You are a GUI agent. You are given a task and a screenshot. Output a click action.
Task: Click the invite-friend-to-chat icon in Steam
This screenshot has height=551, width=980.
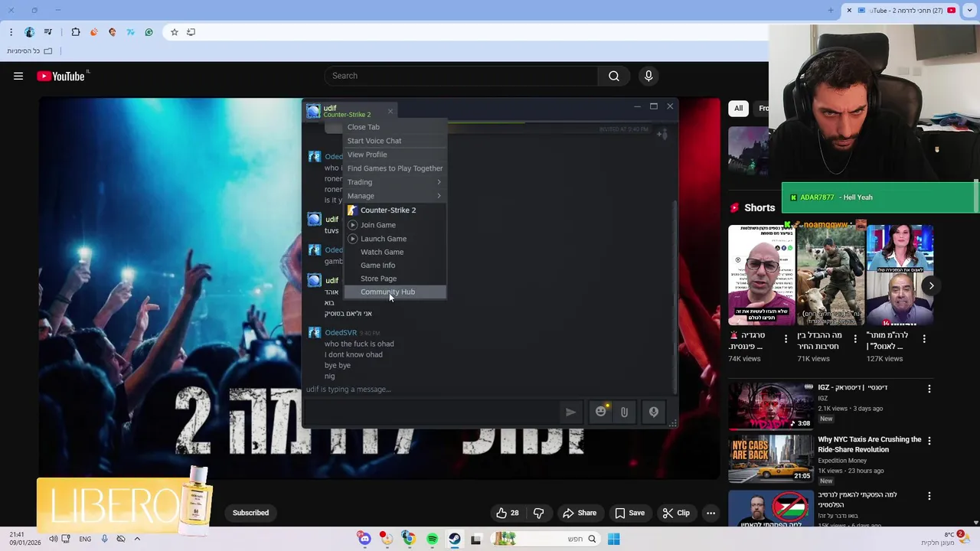click(662, 135)
